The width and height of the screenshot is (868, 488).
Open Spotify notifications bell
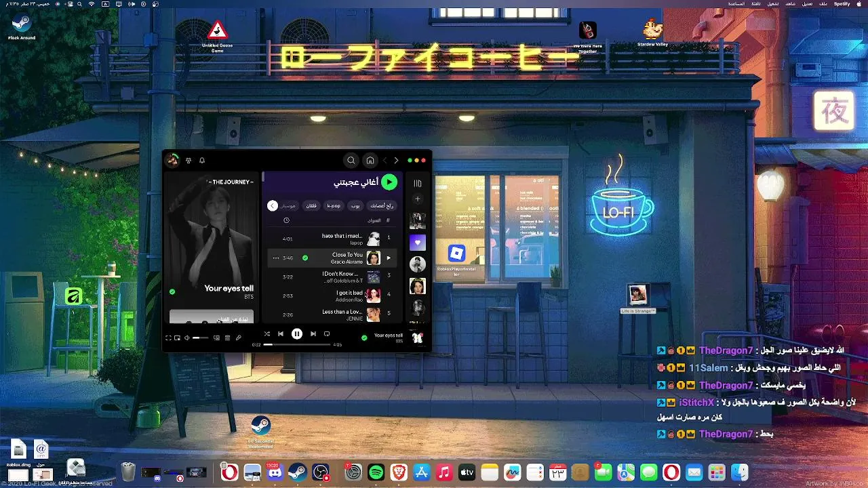(202, 161)
